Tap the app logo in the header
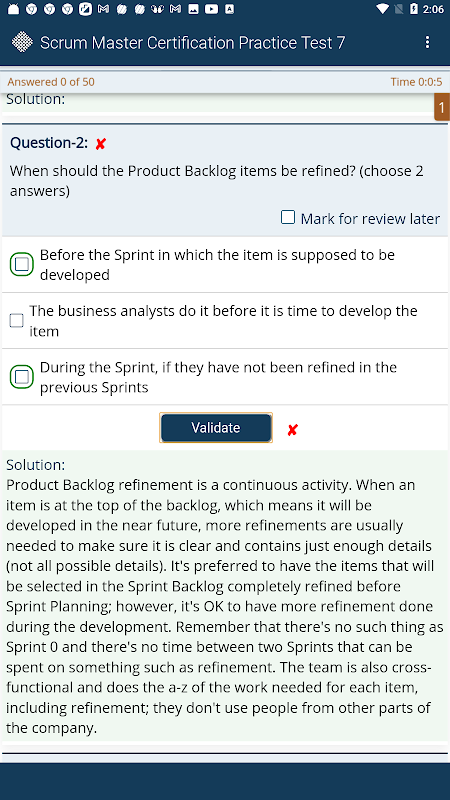 coord(22,42)
